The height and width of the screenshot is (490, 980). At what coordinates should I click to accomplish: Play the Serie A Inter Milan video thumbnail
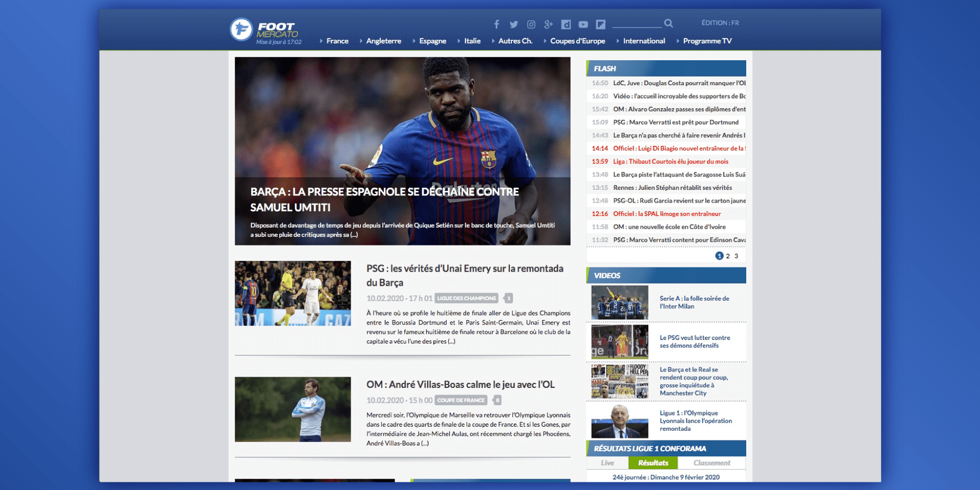[x=620, y=302]
